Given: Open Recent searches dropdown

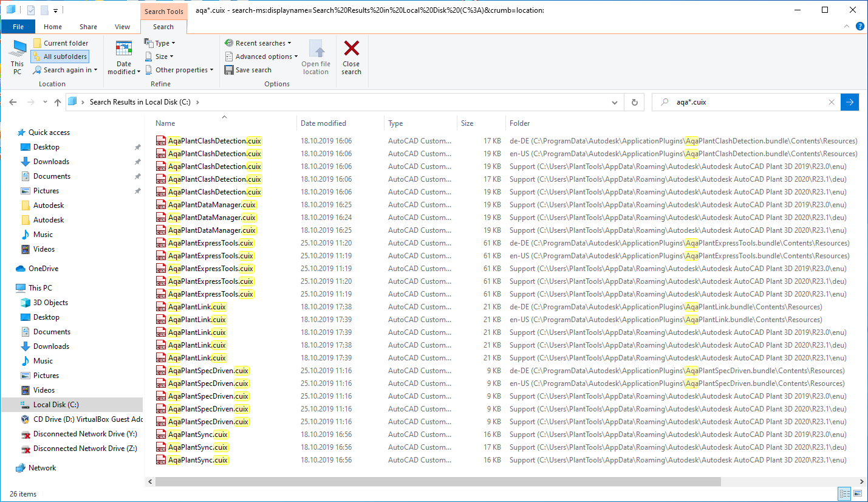Looking at the screenshot, I should [258, 43].
